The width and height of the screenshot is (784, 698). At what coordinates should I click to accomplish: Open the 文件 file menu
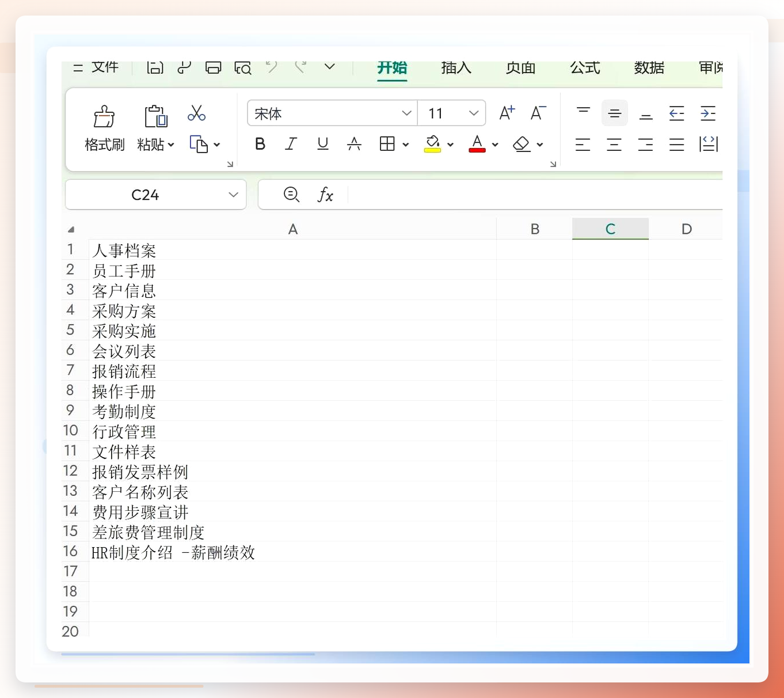(105, 67)
